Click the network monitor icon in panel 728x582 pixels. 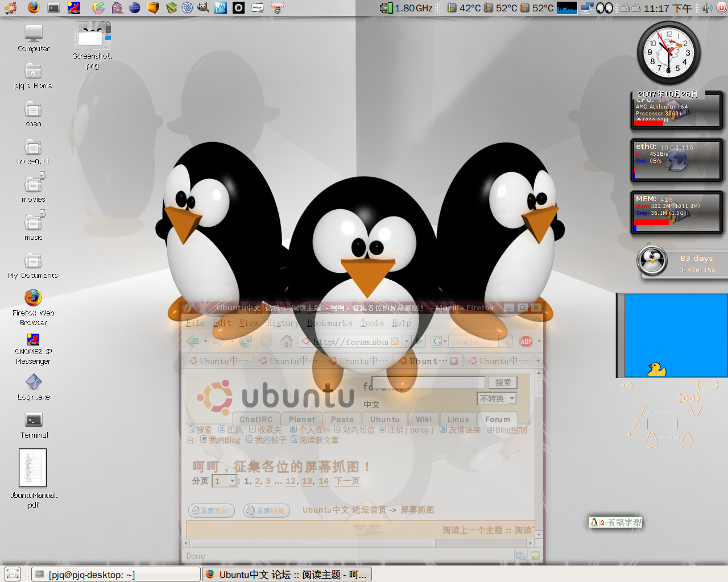click(x=588, y=8)
